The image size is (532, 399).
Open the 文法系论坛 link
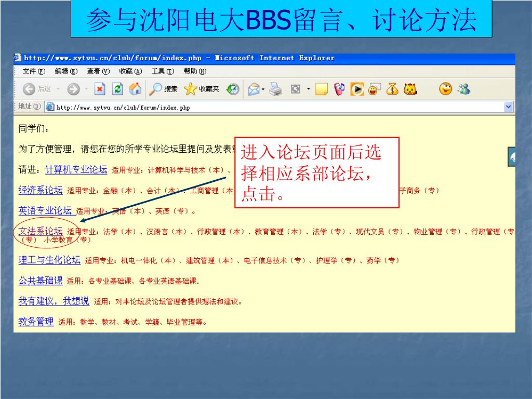click(x=41, y=231)
